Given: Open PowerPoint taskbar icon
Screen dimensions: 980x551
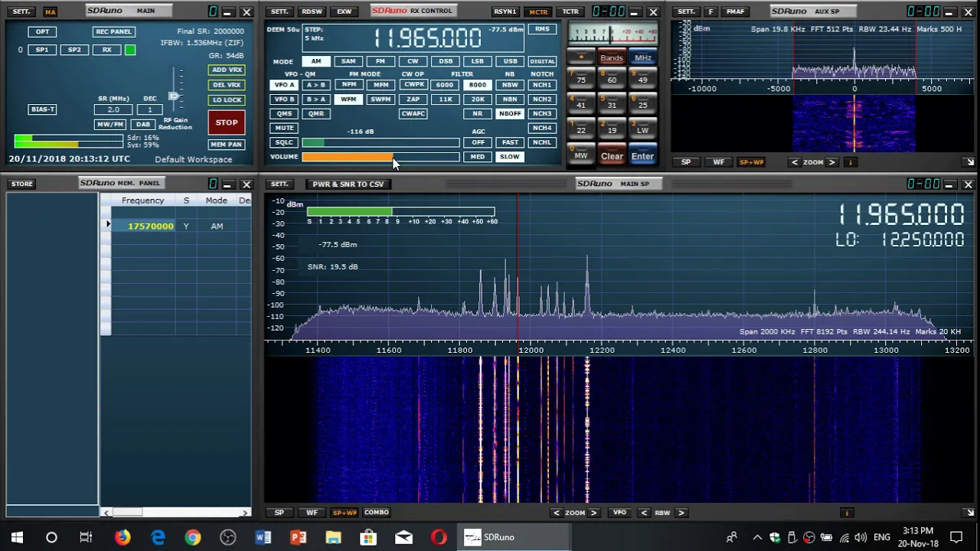Looking at the screenshot, I should 298,537.
